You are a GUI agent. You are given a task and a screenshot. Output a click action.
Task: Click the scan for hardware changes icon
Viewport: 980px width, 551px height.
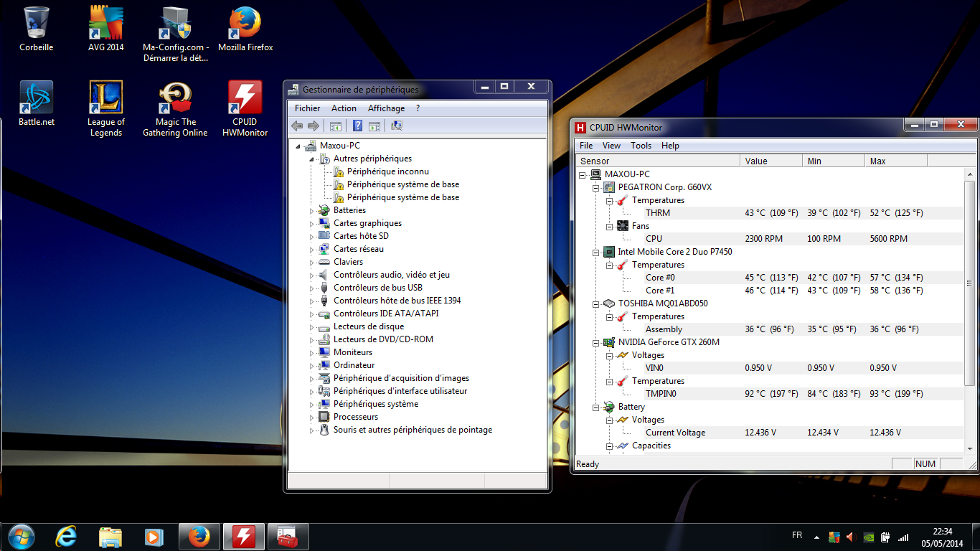[x=397, y=126]
